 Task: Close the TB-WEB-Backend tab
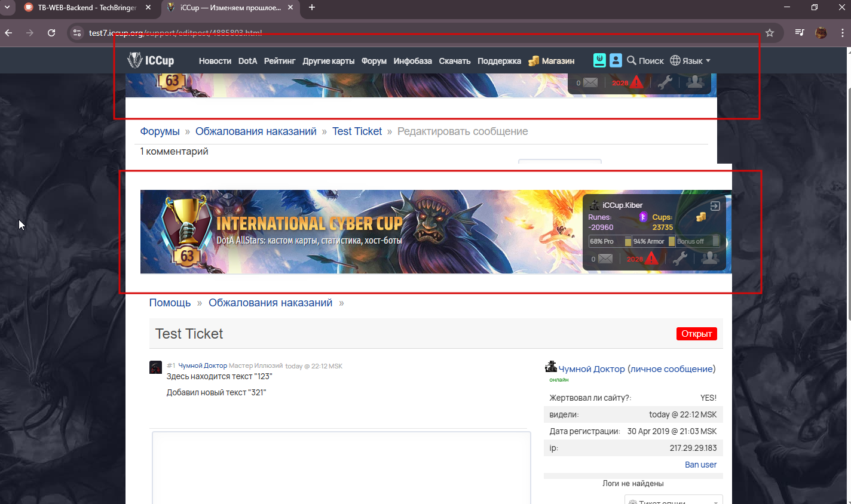[x=148, y=8]
